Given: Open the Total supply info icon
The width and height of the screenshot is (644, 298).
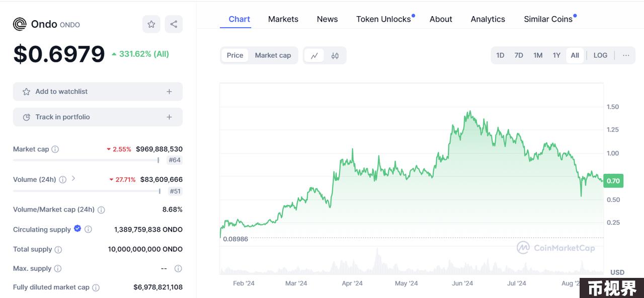Looking at the screenshot, I should 58,250.
